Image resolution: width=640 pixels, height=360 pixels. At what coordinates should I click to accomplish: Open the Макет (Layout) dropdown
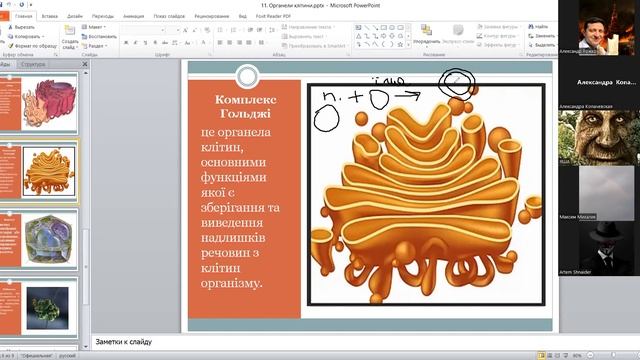click(94, 27)
